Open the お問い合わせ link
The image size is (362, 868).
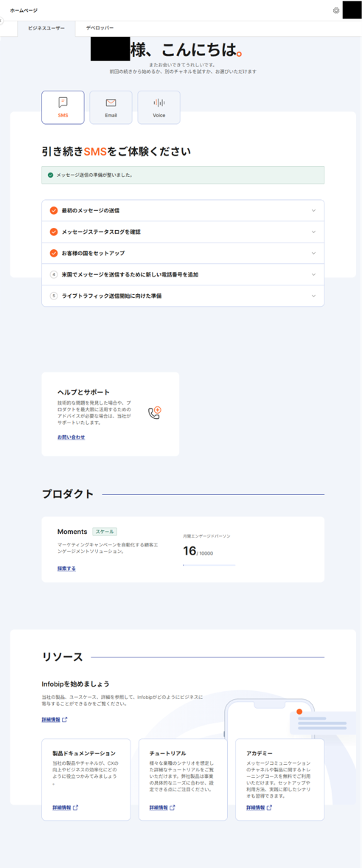coord(71,437)
